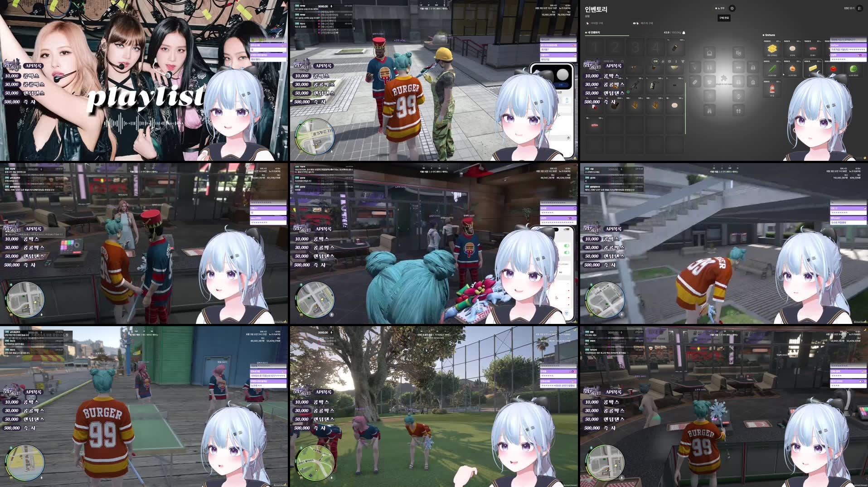This screenshot has height=487, width=868.
Task: Click inventory hotbar slot 4
Action: point(655,47)
